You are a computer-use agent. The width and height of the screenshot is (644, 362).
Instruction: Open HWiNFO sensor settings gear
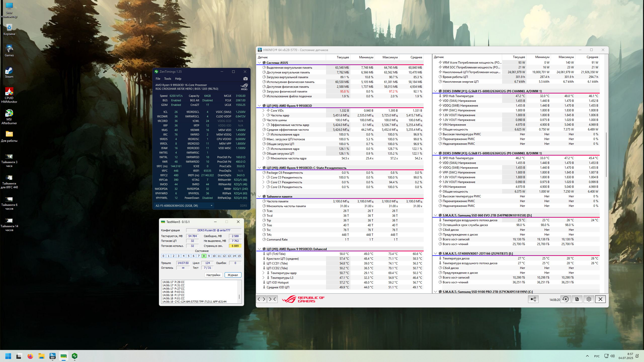coord(589,299)
